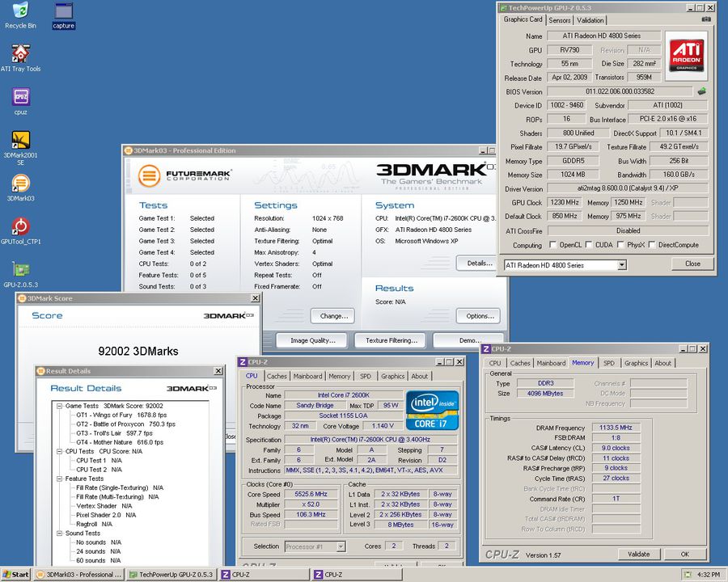The width and height of the screenshot is (728, 582).
Task: Select the capture icon on the desktop
Action: (x=64, y=15)
